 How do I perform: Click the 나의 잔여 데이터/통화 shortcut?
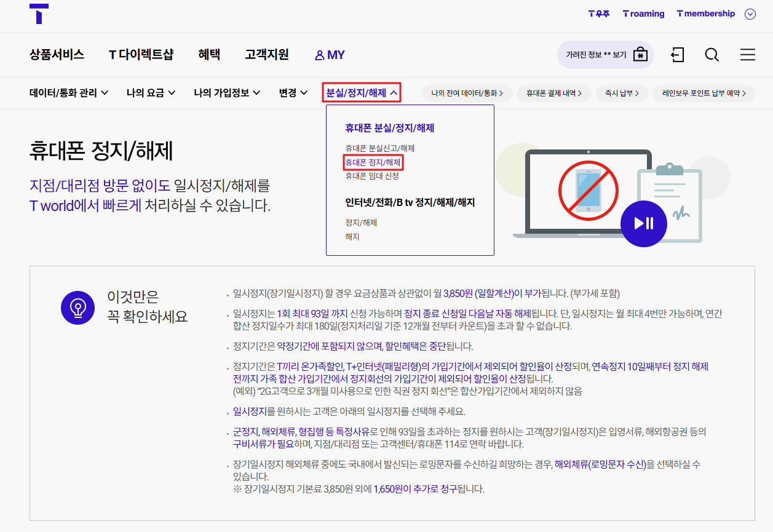click(x=467, y=93)
